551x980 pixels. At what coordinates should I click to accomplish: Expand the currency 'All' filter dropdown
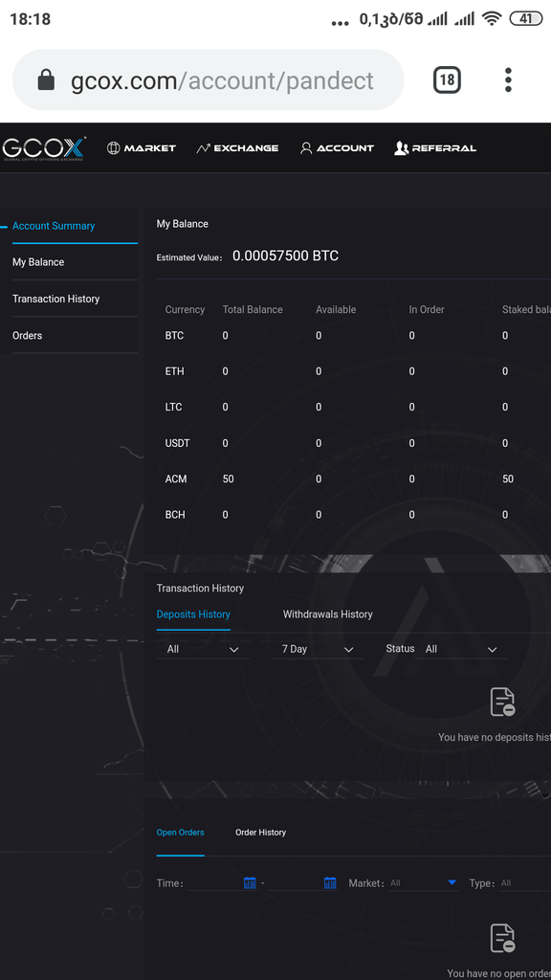click(x=203, y=650)
